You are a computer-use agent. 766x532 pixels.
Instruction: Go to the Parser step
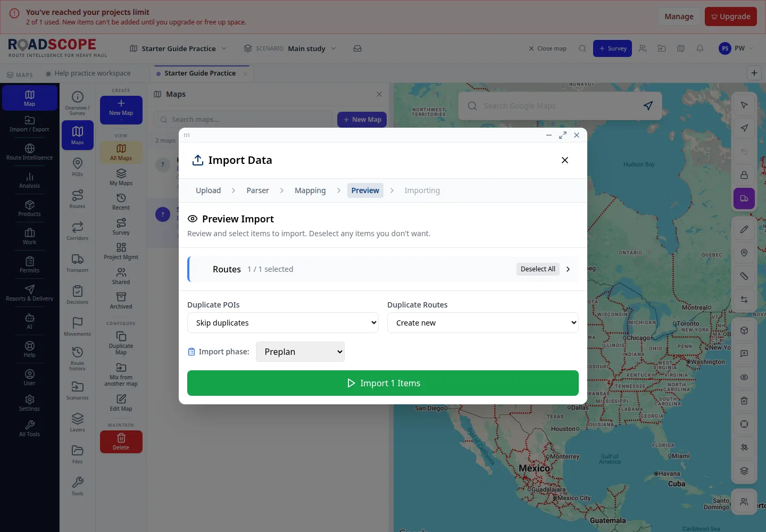pos(257,190)
